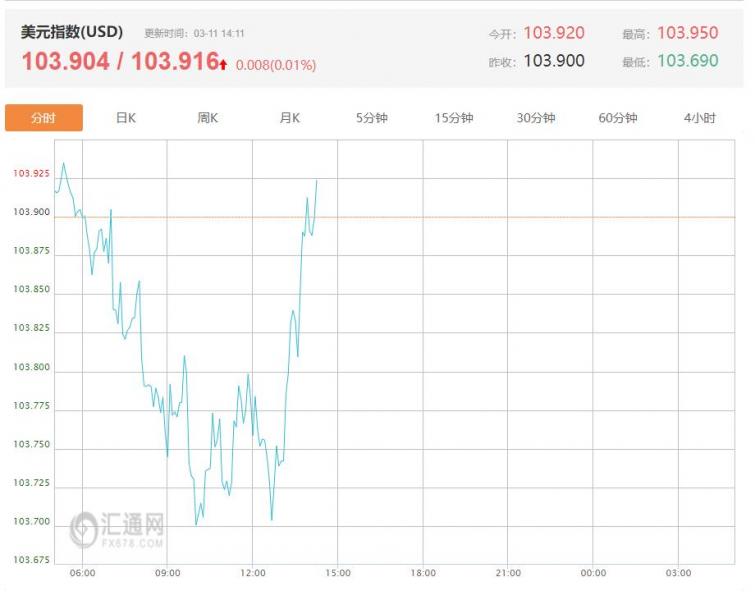
Task: Choose the 15分钟 interval tab
Action: pos(454,118)
